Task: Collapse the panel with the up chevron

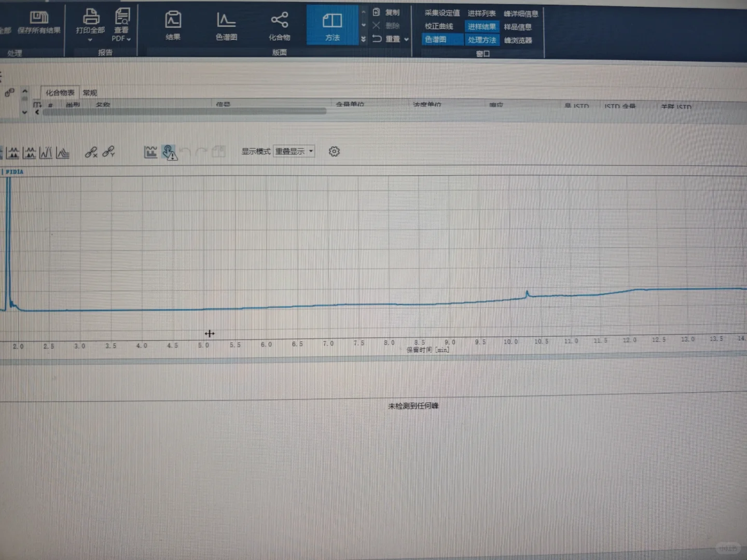Action: (24, 91)
